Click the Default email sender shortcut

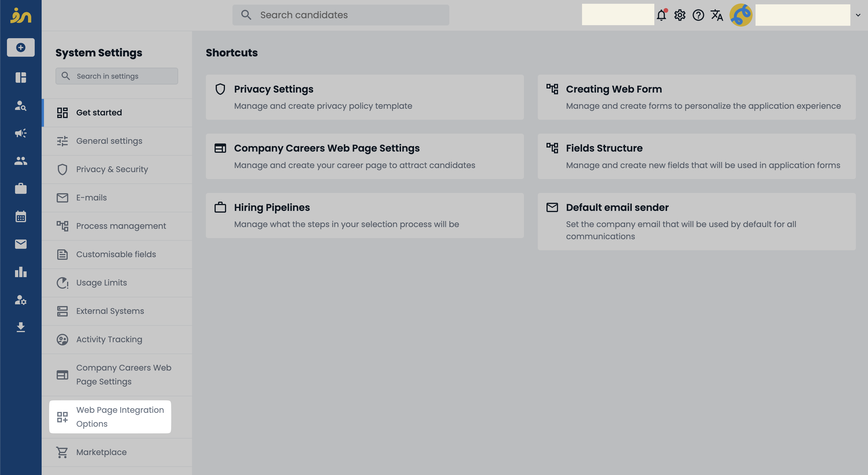[696, 221]
